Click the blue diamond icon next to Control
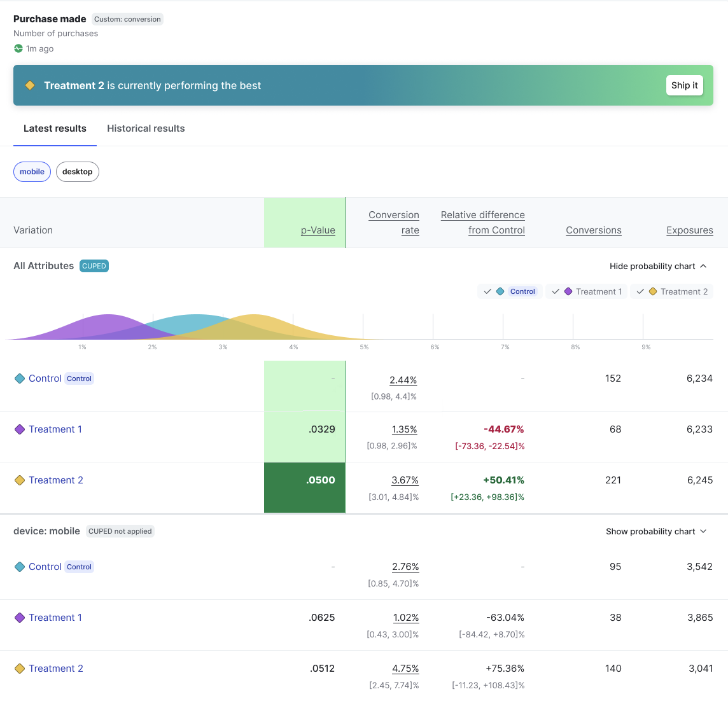The width and height of the screenshot is (728, 701). [20, 378]
